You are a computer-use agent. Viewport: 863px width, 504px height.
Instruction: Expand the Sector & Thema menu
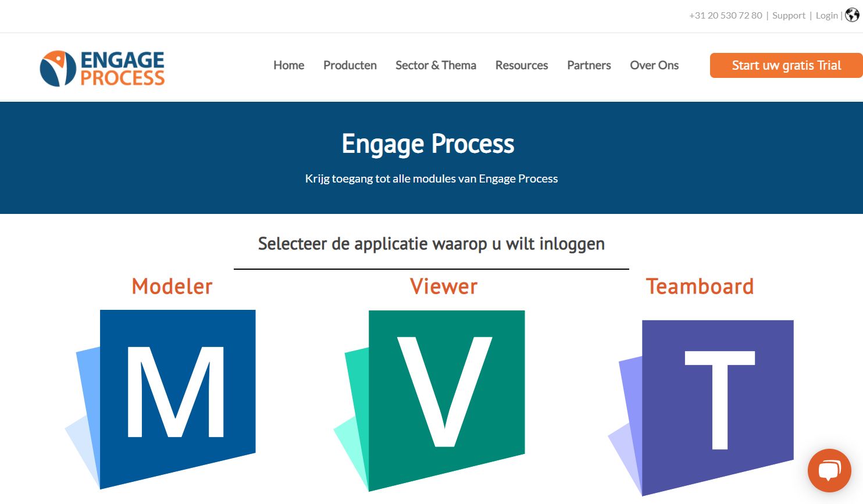pyautogui.click(x=436, y=65)
